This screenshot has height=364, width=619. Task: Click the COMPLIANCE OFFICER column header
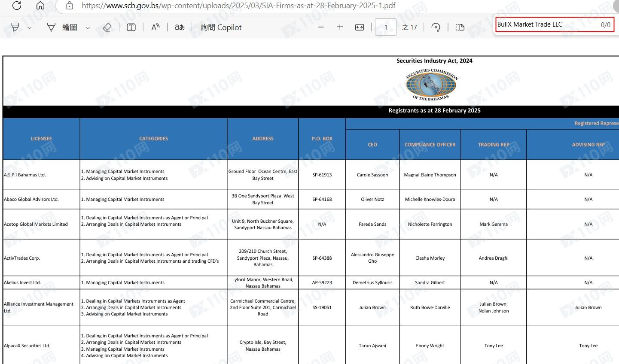(x=430, y=145)
